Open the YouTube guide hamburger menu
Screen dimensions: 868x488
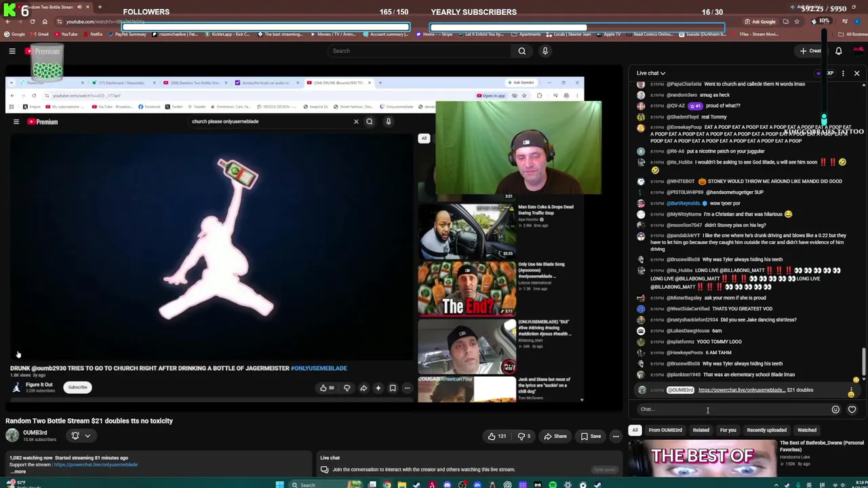tap(12, 51)
